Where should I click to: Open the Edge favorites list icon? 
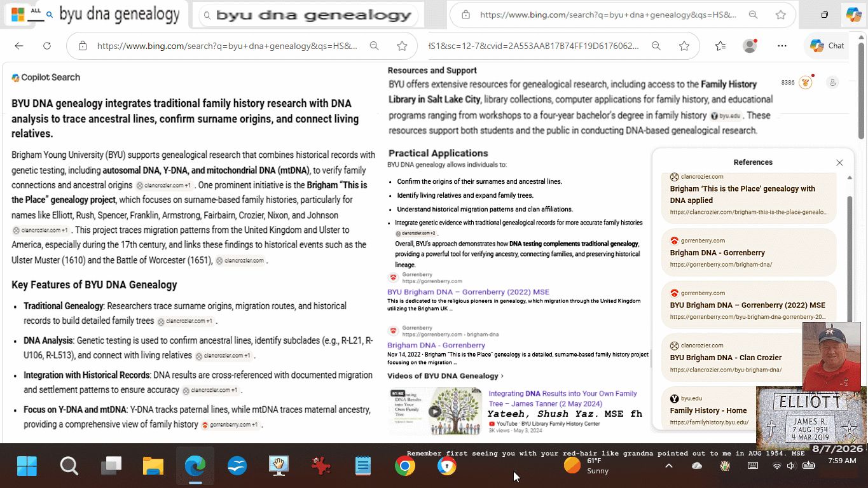[720, 46]
